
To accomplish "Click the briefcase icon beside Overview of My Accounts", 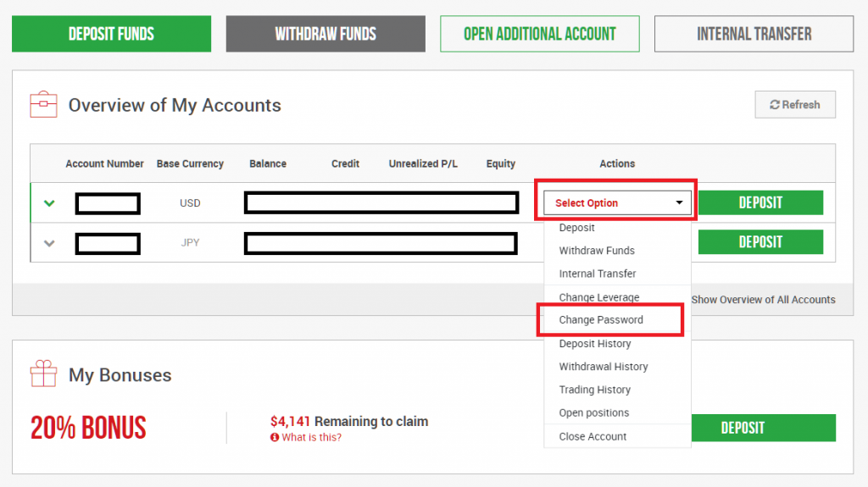I will pyautogui.click(x=43, y=104).
